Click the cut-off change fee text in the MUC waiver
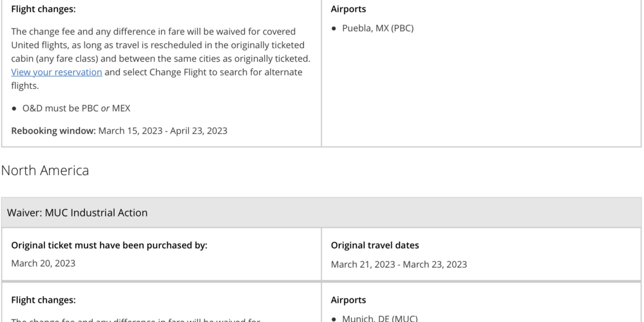This screenshot has width=644, height=322. tap(136, 320)
